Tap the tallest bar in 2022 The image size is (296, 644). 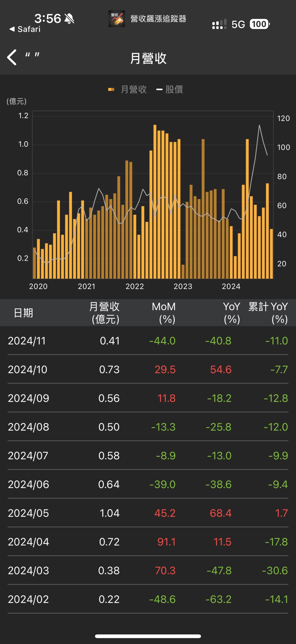[x=155, y=201]
